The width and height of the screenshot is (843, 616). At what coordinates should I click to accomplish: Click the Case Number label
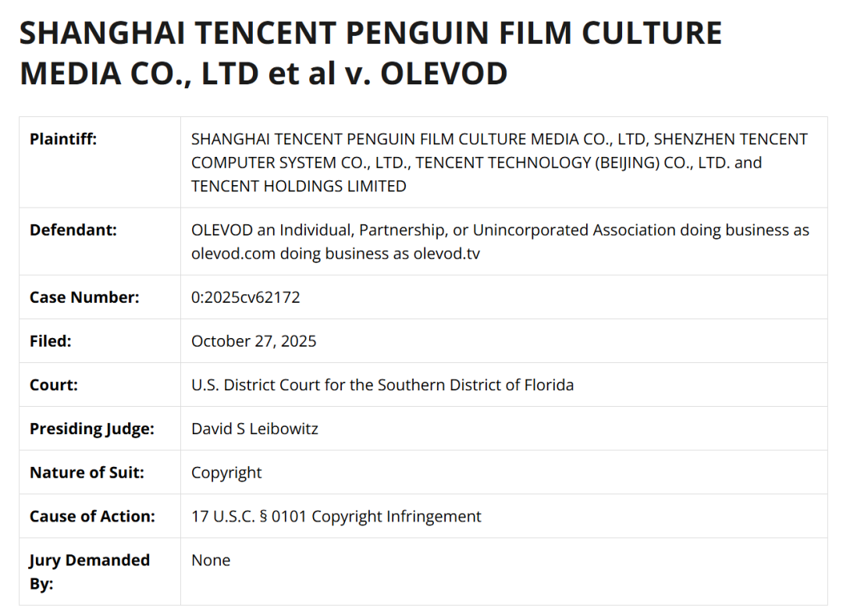84,297
